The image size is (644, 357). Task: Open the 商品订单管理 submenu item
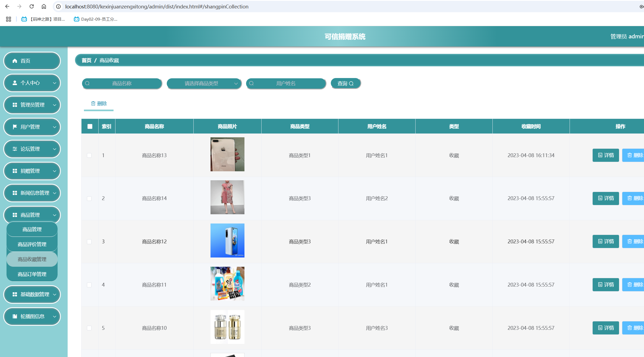pos(32,274)
